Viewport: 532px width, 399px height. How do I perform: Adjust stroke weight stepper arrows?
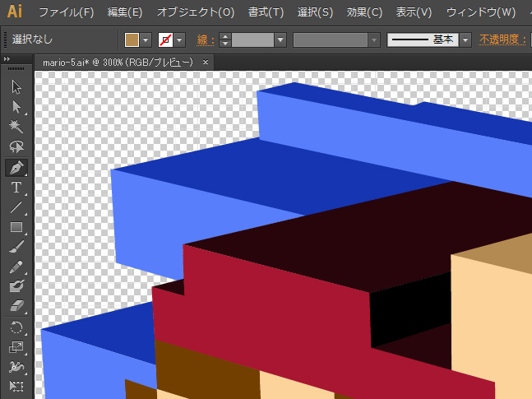225,39
